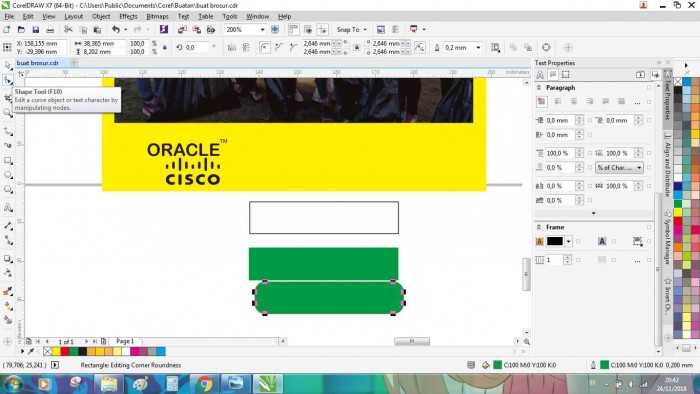Open the Object menu
This screenshot has width=700, height=394.
coord(101,17)
